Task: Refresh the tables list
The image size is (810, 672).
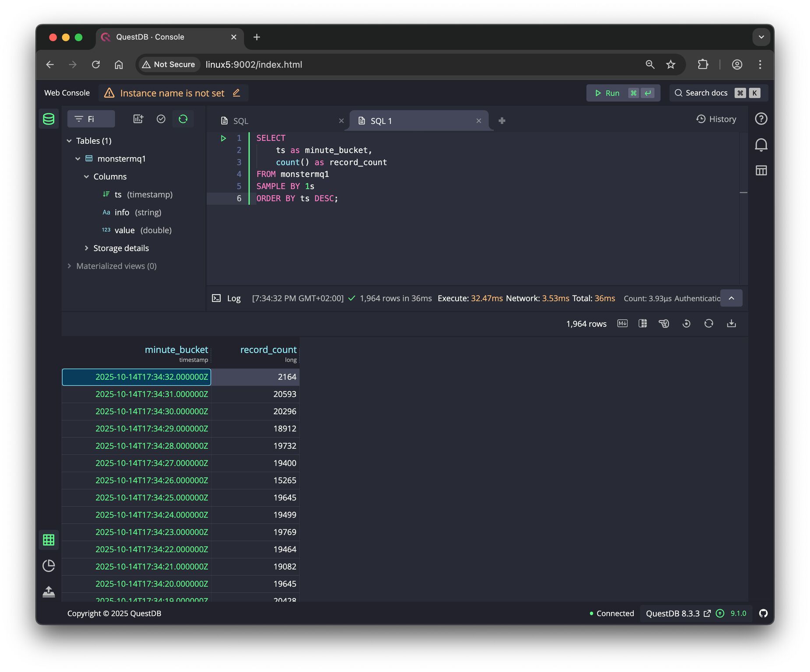Action: click(x=183, y=119)
